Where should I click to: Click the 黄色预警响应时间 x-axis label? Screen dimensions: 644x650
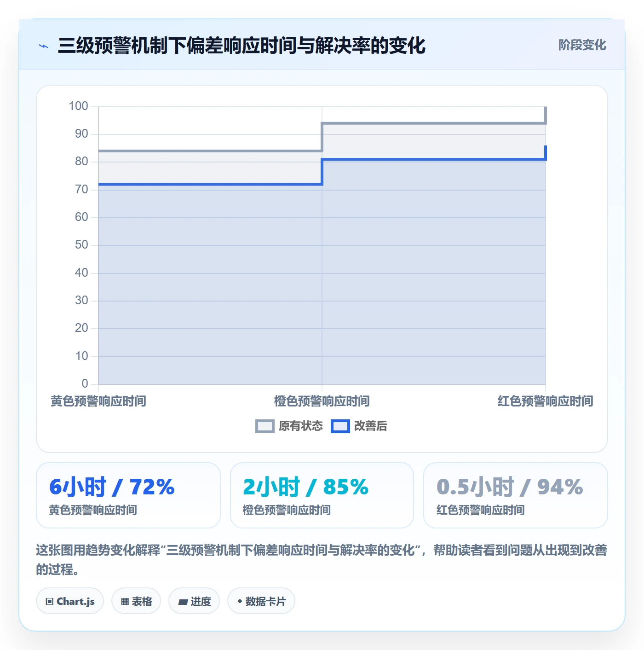click(98, 401)
